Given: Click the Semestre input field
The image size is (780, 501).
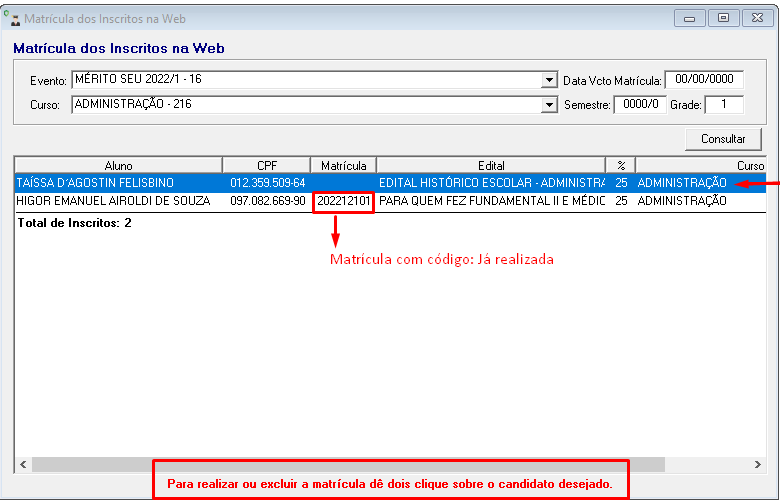Looking at the screenshot, I should coord(640,104).
